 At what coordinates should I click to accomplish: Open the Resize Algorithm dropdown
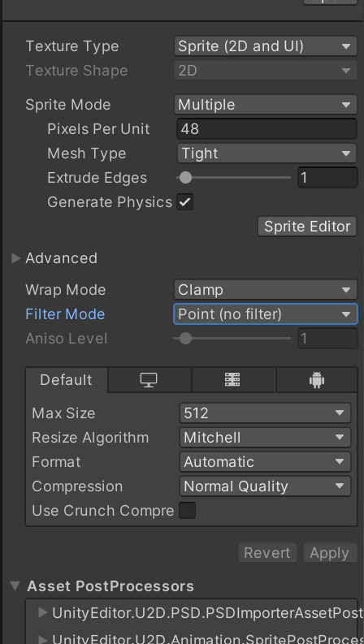point(266,438)
